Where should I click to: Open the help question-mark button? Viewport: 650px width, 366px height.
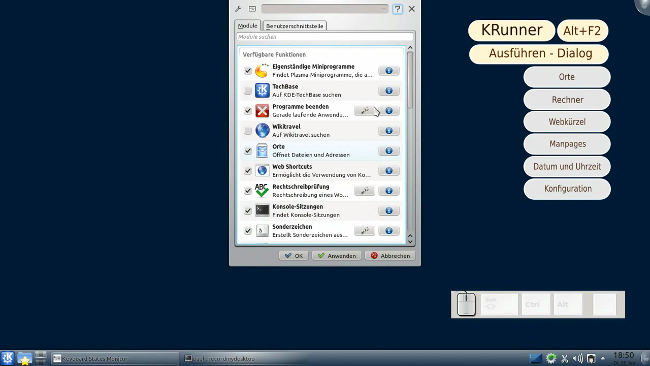tap(397, 9)
